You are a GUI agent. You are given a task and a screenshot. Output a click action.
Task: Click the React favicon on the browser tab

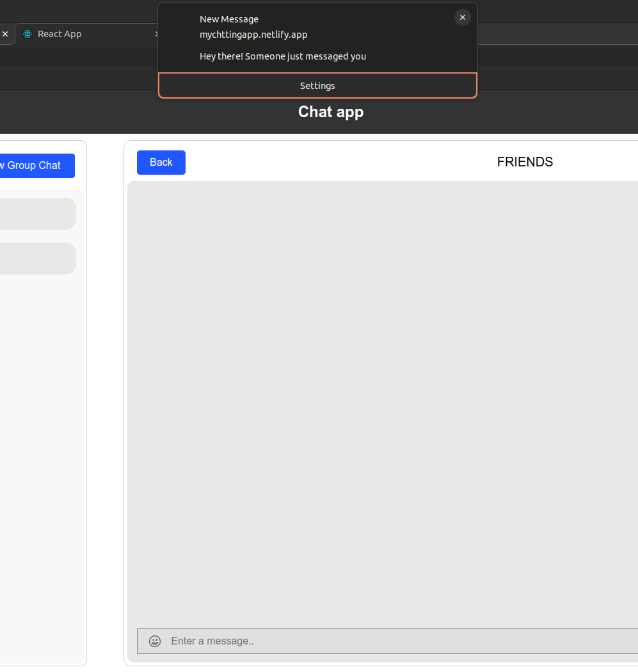[x=27, y=34]
